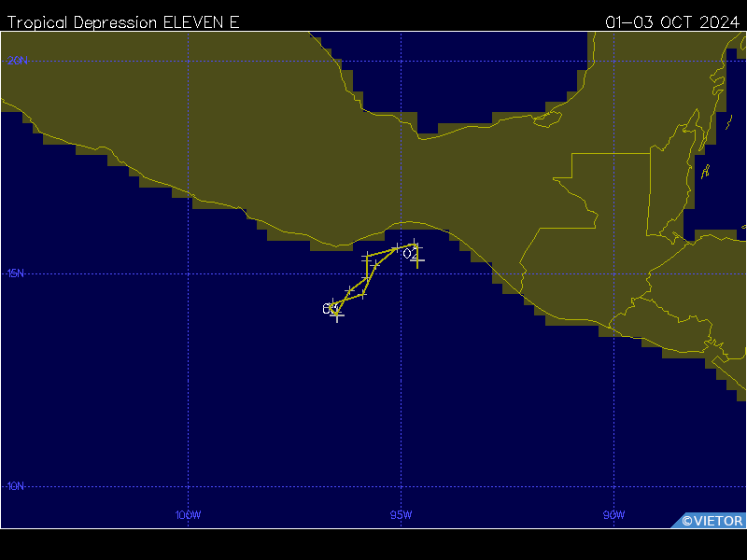Click the Tropical Depression ELEVEN E title
Screen dimensions: 747x560
(123, 22)
